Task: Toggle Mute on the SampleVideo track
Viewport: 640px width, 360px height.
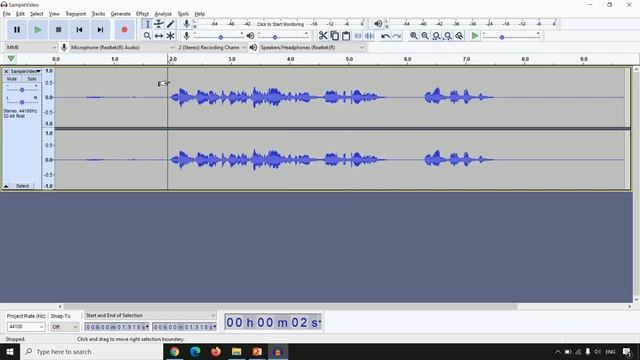Action: click(12, 79)
